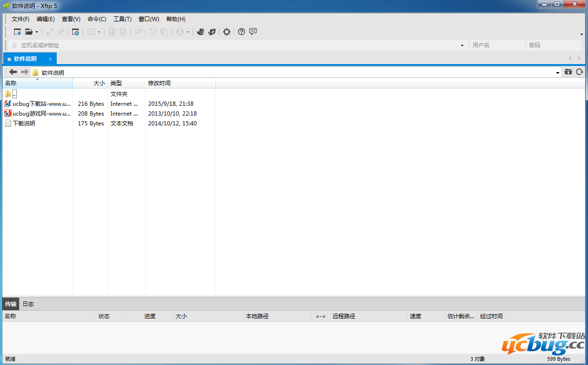588x365 pixels.
Task: Select the 下载说明 text document
Action: click(x=23, y=124)
